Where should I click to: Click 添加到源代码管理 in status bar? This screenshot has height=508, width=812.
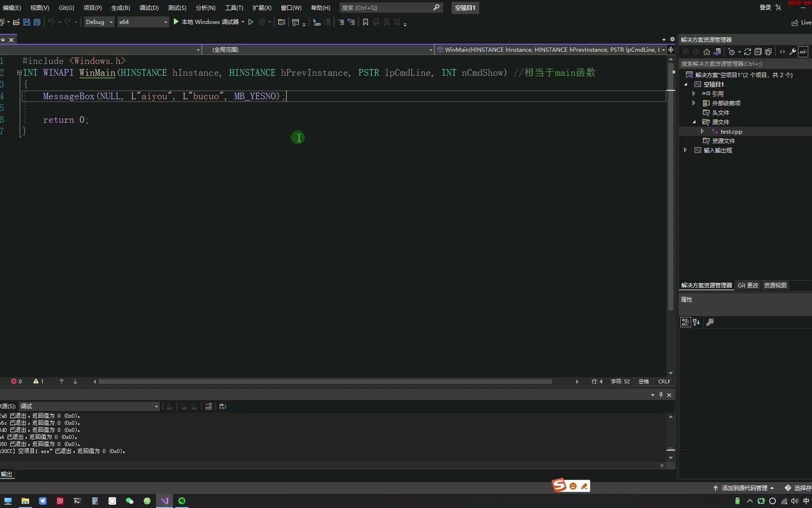(744, 488)
